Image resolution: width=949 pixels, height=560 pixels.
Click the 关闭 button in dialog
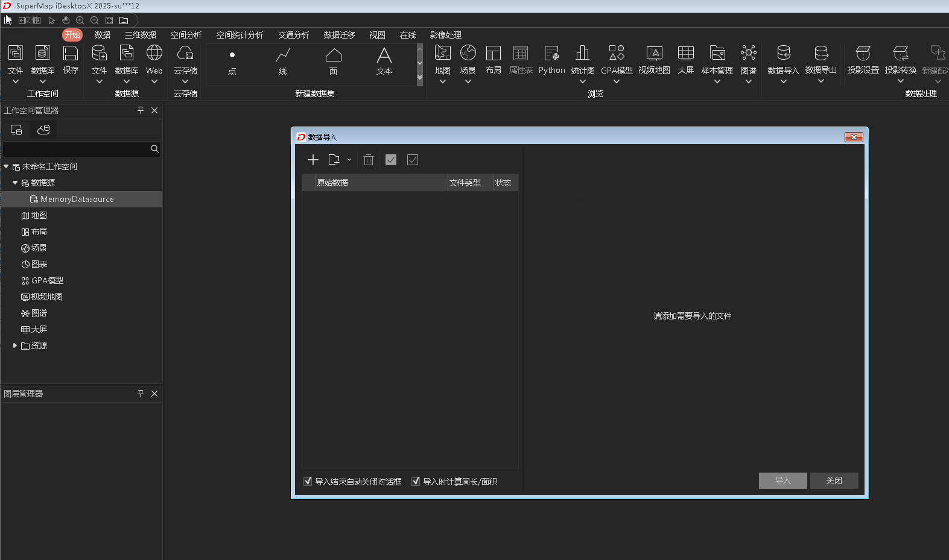[x=834, y=480]
